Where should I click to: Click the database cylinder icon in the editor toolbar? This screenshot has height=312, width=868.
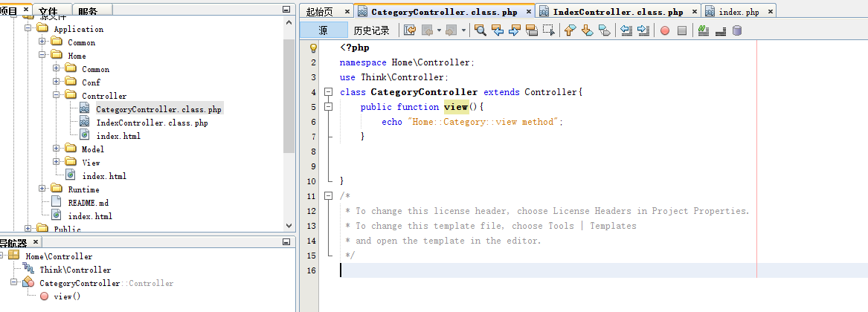point(737,30)
